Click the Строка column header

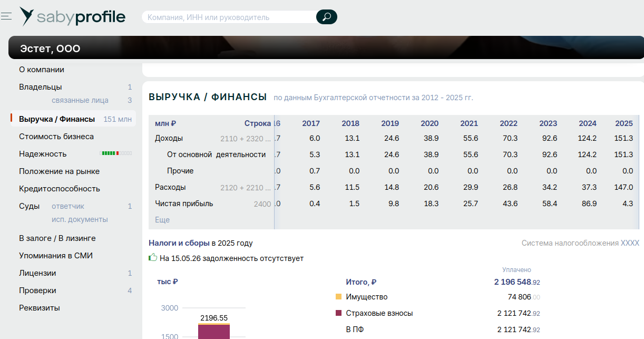pyautogui.click(x=258, y=123)
